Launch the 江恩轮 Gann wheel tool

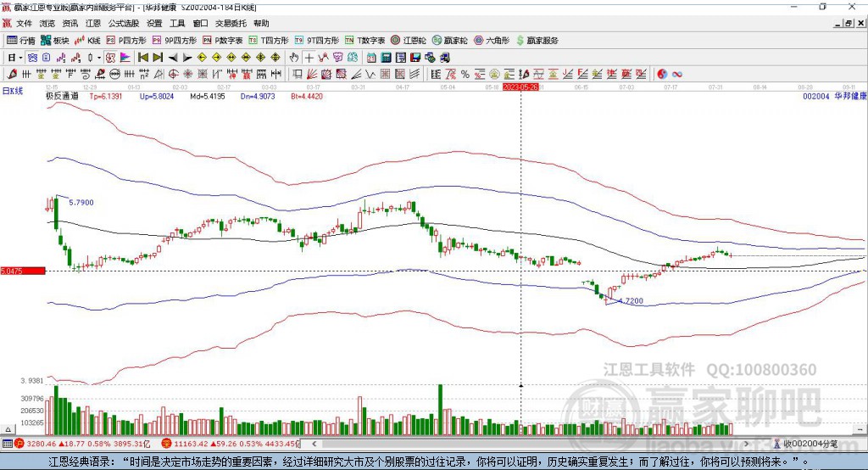(409, 41)
